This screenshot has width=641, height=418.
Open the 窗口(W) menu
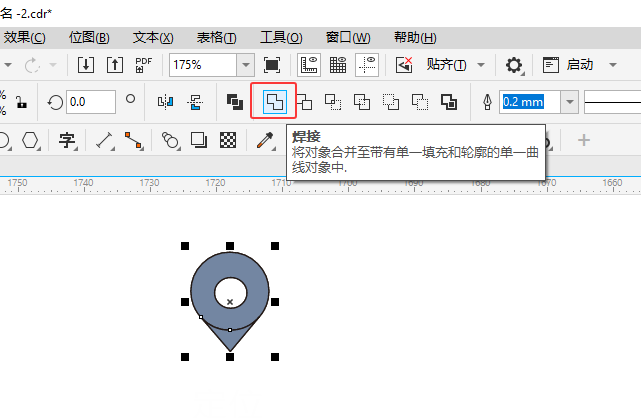tap(348, 38)
